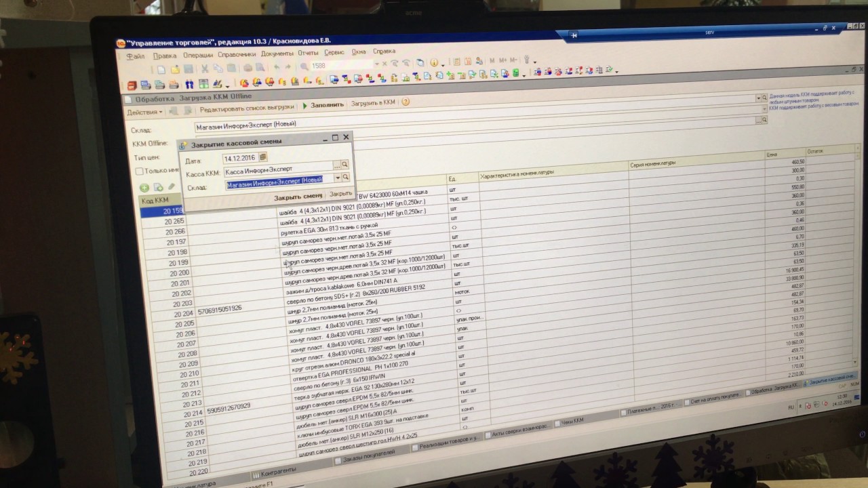868x488 pixels.
Task: Click the search field containing 1588
Action: pos(342,66)
